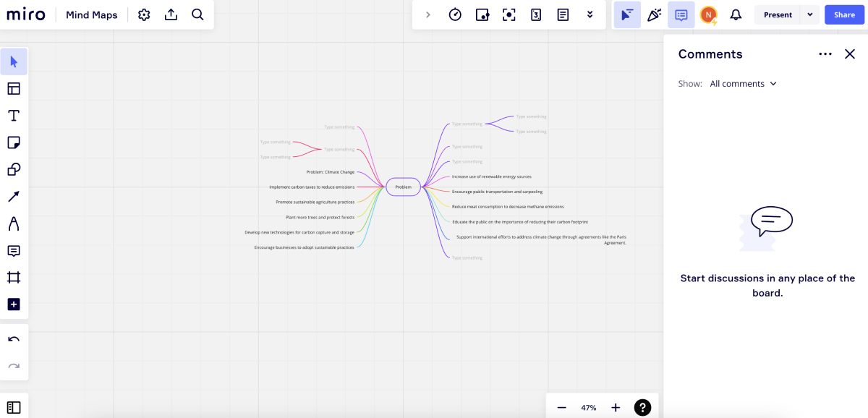The image size is (868, 418).
Task: Select Encourage public transportation node
Action: tap(497, 192)
